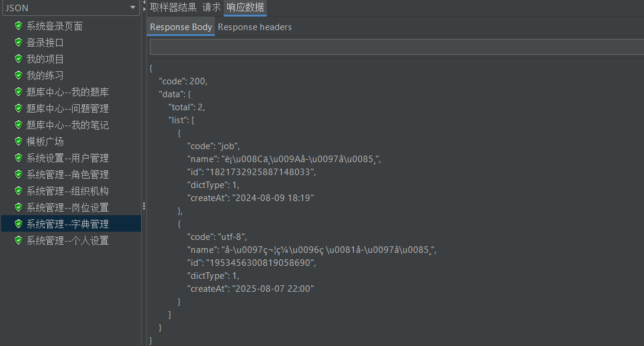Select the 系统管理--个人设置 result
Screen dimensions: 644x346
coord(68,240)
